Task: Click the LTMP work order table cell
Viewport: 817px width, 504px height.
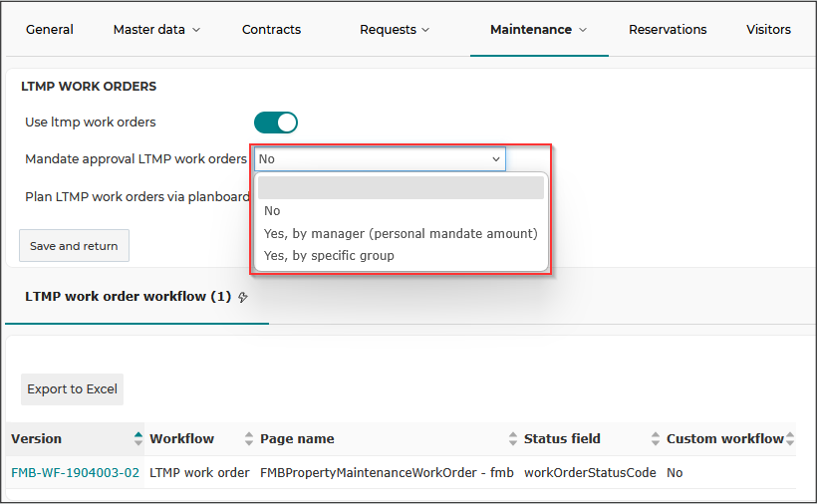Action: click(199, 473)
